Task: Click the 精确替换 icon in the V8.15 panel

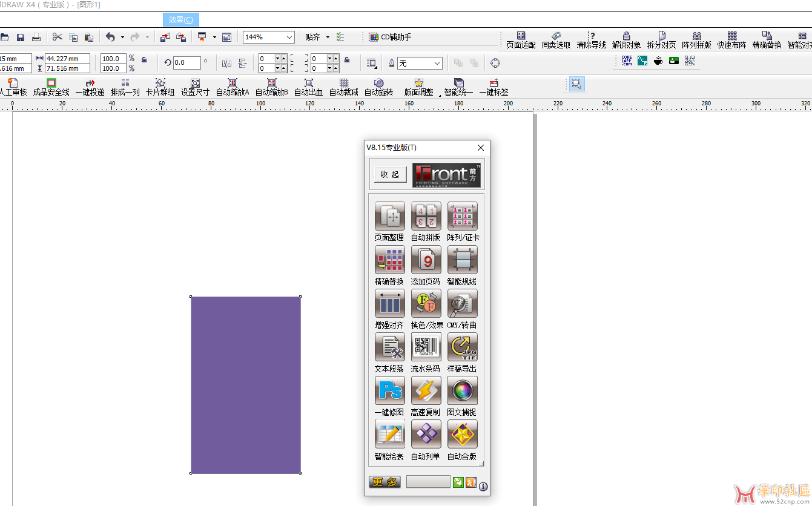Action: pyautogui.click(x=389, y=260)
